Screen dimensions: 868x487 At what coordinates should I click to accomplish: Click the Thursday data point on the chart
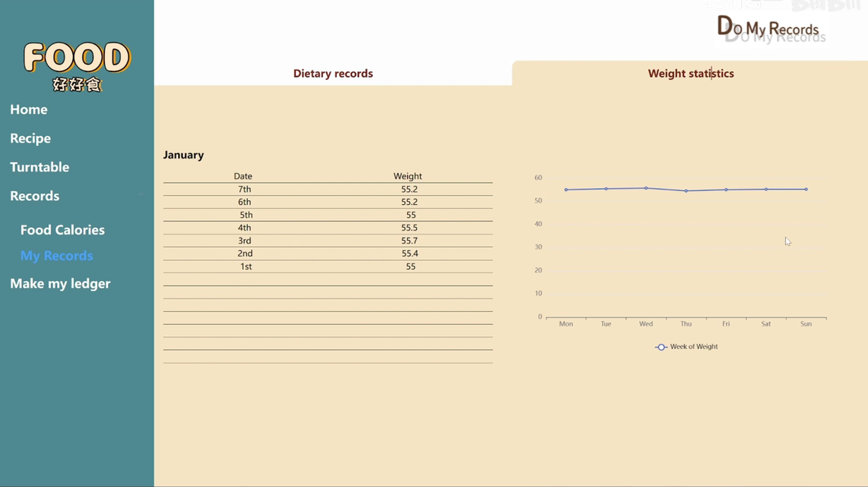(686, 191)
